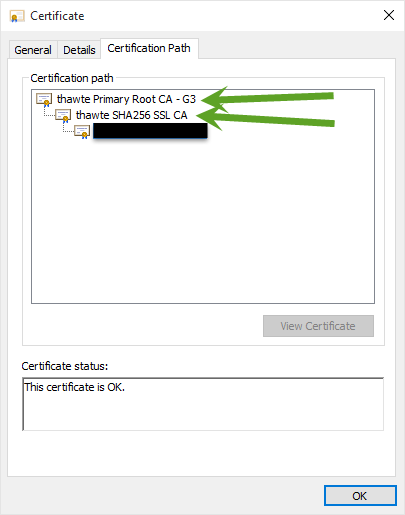Click the View Certificate button
405x515 pixels.
(318, 326)
